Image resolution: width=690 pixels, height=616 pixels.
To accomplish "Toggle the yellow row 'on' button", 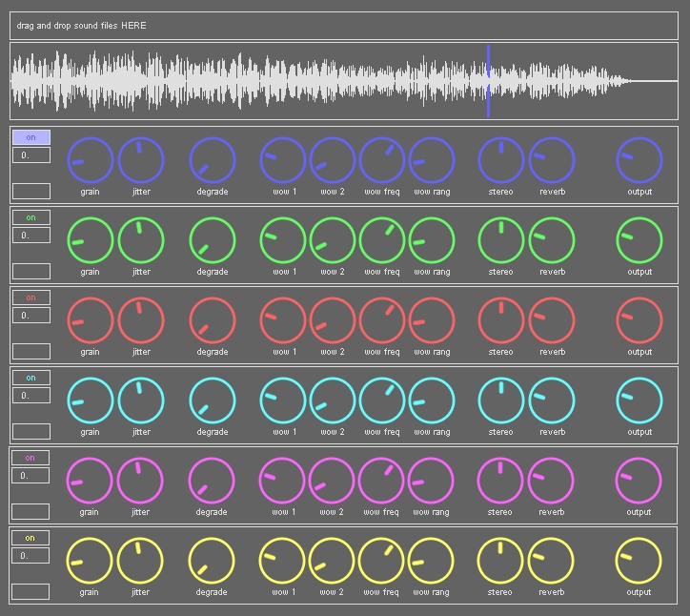I will coord(30,538).
